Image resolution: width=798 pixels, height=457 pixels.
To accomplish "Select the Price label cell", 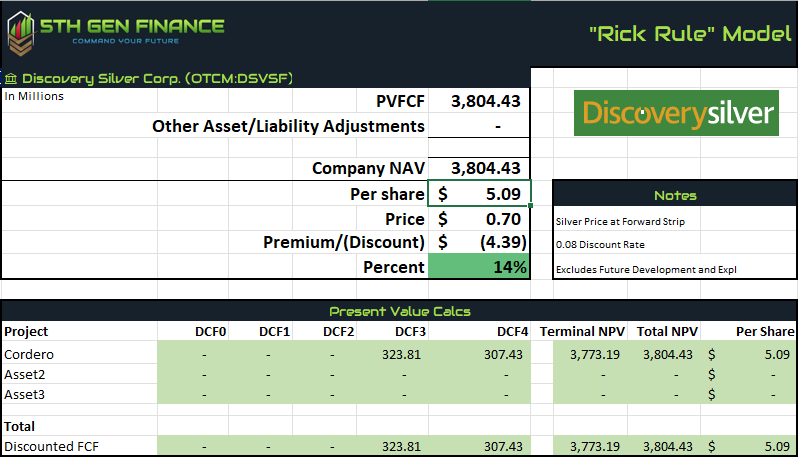I will 405,219.
